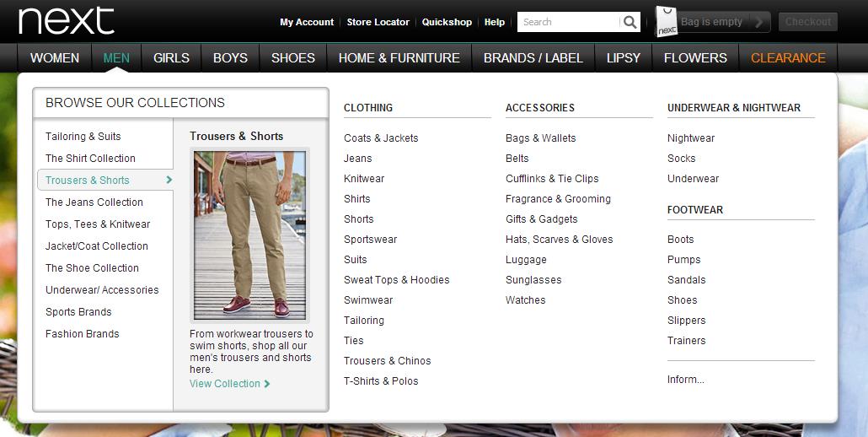The image size is (868, 437).
Task: Open the WOMEN menu
Action: [x=55, y=57]
